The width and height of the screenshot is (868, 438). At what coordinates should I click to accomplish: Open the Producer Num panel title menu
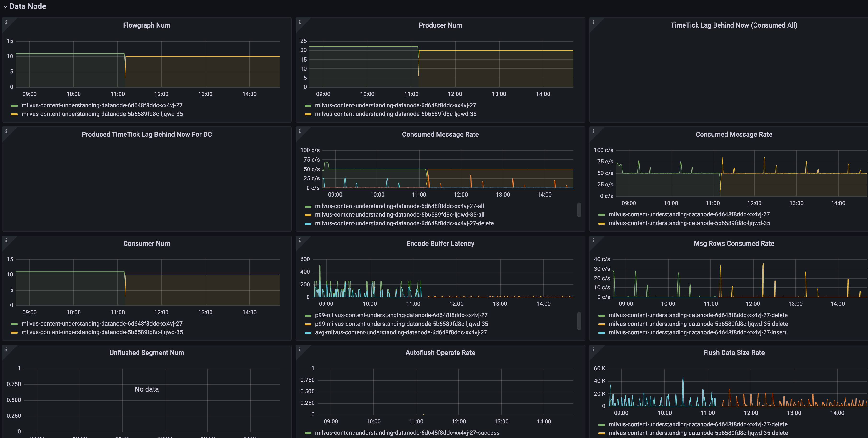[440, 25]
